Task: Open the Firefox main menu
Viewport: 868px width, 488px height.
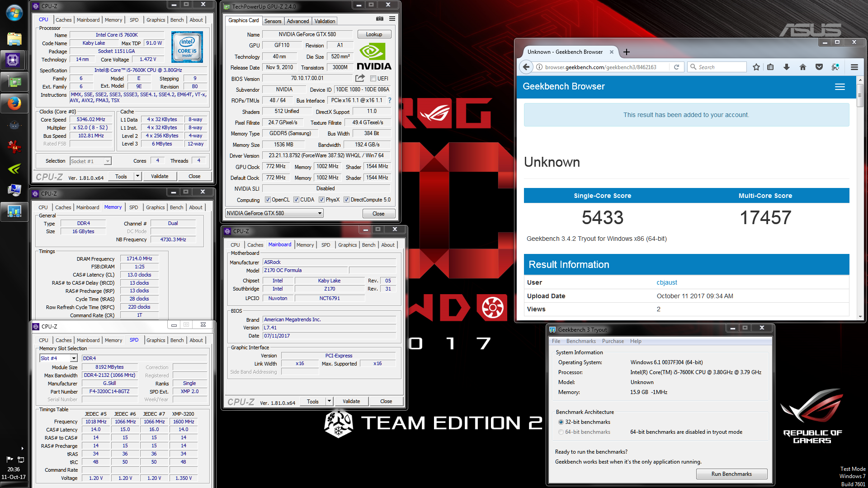Action: (x=854, y=67)
